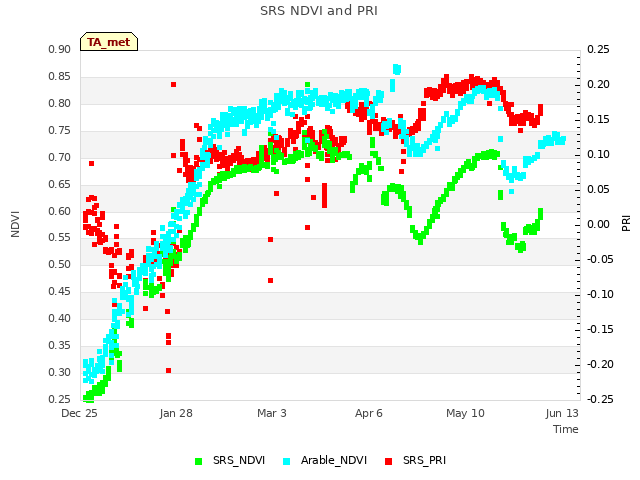
Task: Click the Mar 3 date tick label
Action: tap(272, 413)
